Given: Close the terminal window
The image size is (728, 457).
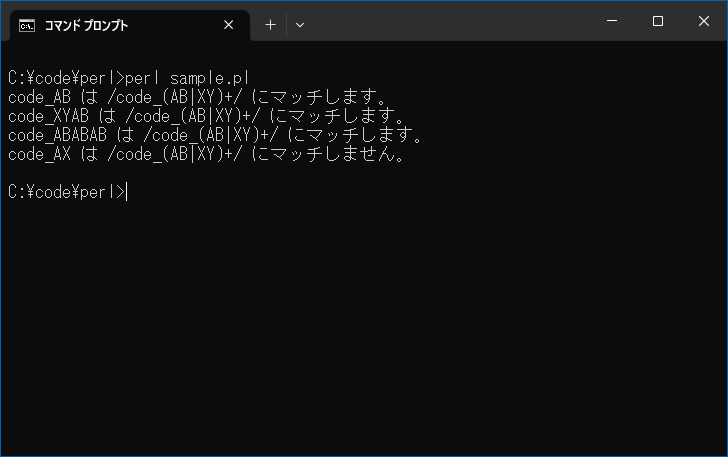Looking at the screenshot, I should [x=703, y=21].
